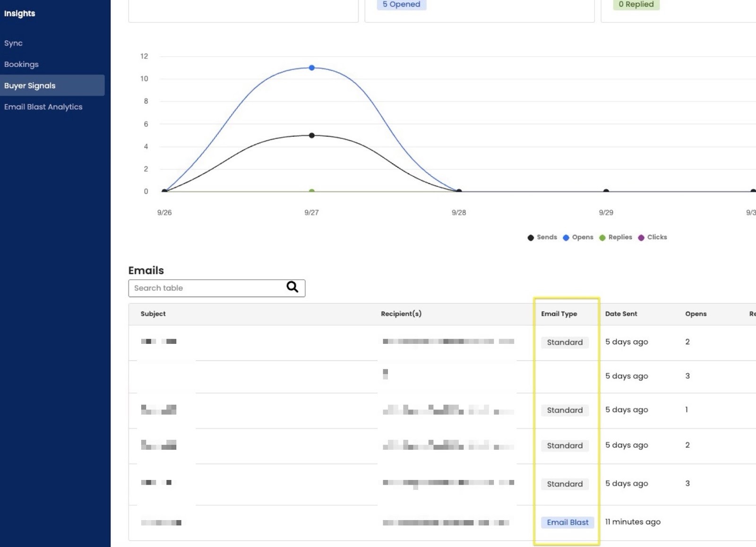Image resolution: width=756 pixels, height=547 pixels.
Task: Sort by the Subject column header
Action: click(x=153, y=314)
